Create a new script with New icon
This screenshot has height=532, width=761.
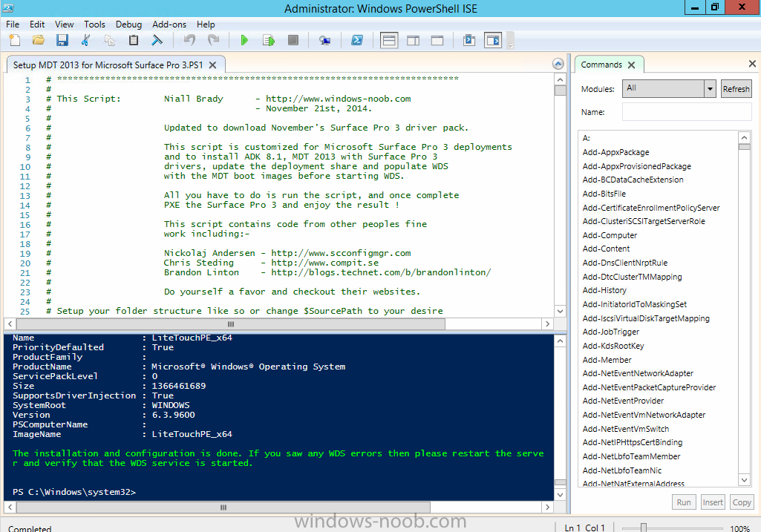(x=15, y=40)
